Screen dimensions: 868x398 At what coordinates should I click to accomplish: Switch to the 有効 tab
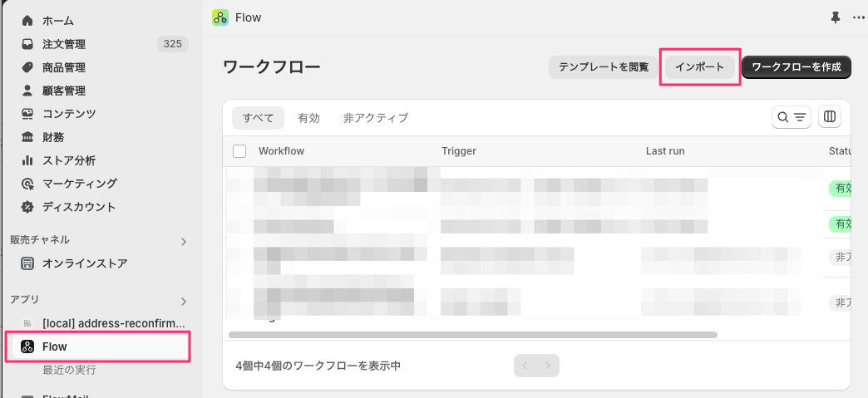click(308, 118)
